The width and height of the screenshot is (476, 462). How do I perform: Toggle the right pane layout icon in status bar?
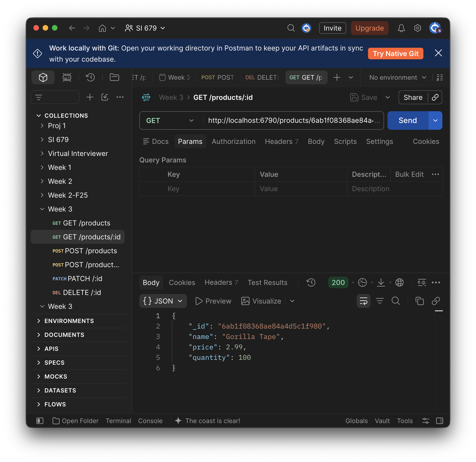[x=440, y=421]
